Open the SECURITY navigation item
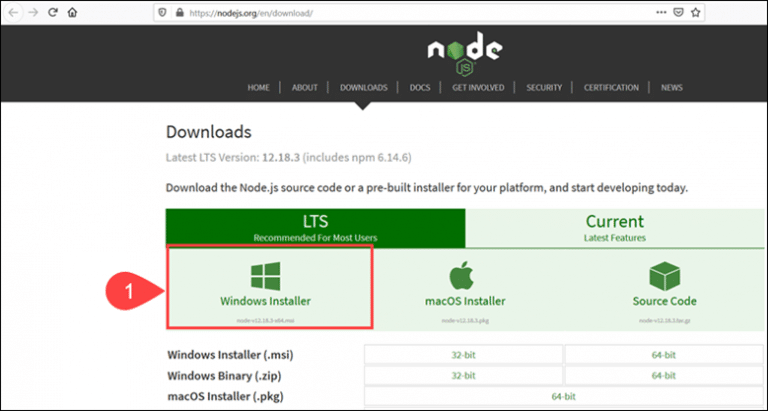Viewport: 768px width, 411px height. coord(544,88)
